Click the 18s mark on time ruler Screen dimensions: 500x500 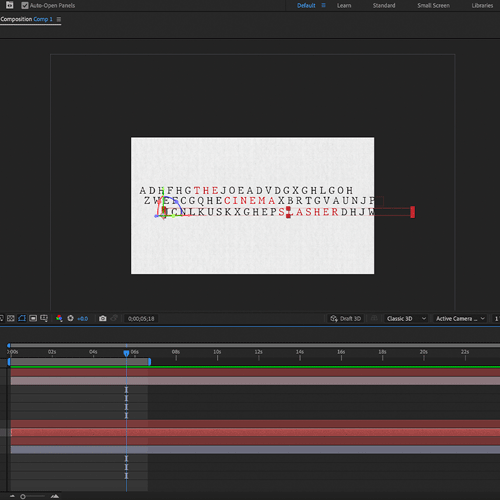[382, 352]
